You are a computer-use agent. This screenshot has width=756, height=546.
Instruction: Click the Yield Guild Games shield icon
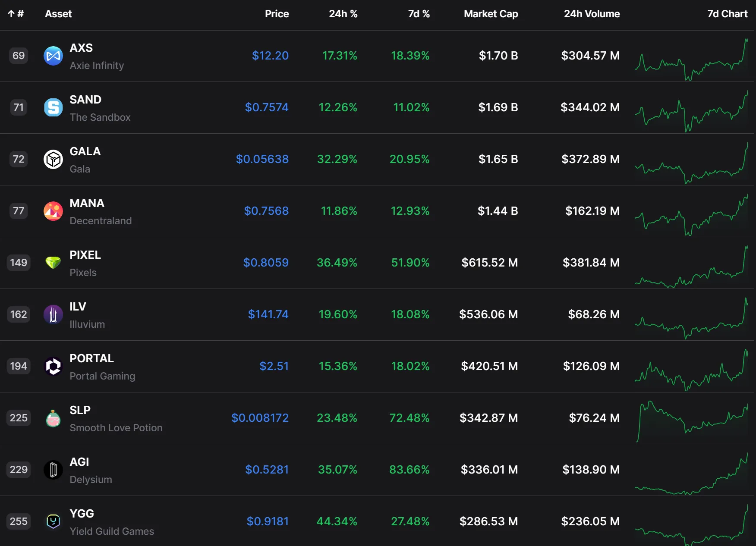point(53,521)
